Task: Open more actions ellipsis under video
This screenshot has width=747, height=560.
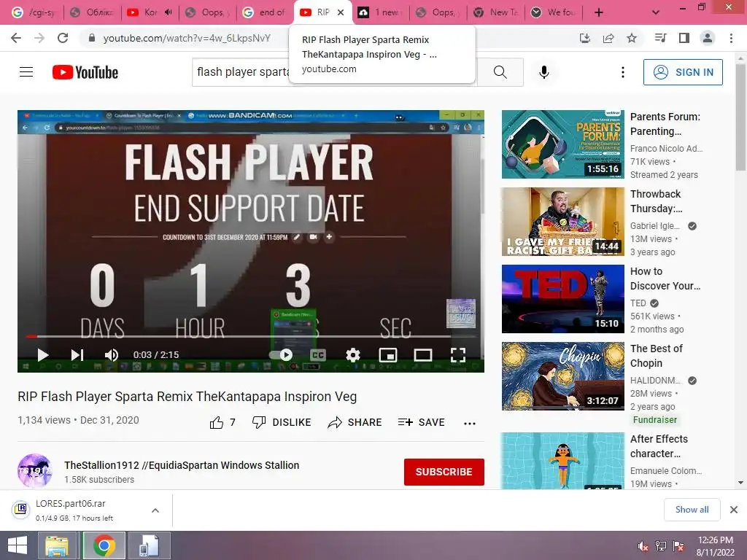Action: click(x=470, y=424)
